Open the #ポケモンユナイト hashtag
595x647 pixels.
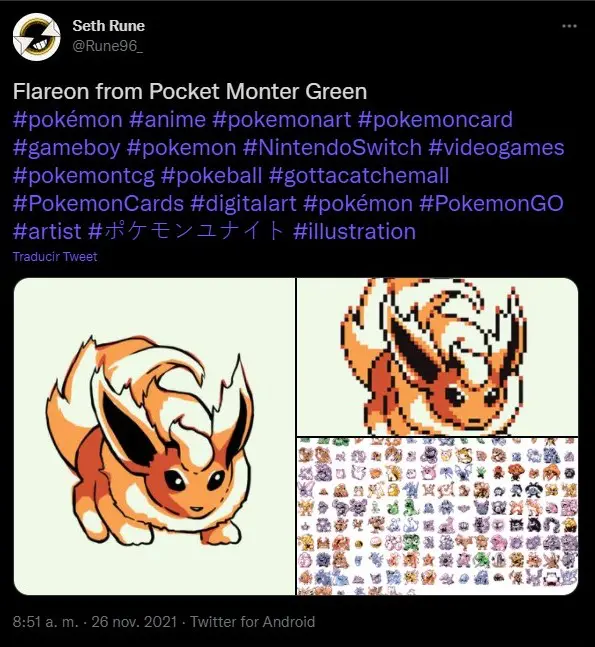click(187, 231)
